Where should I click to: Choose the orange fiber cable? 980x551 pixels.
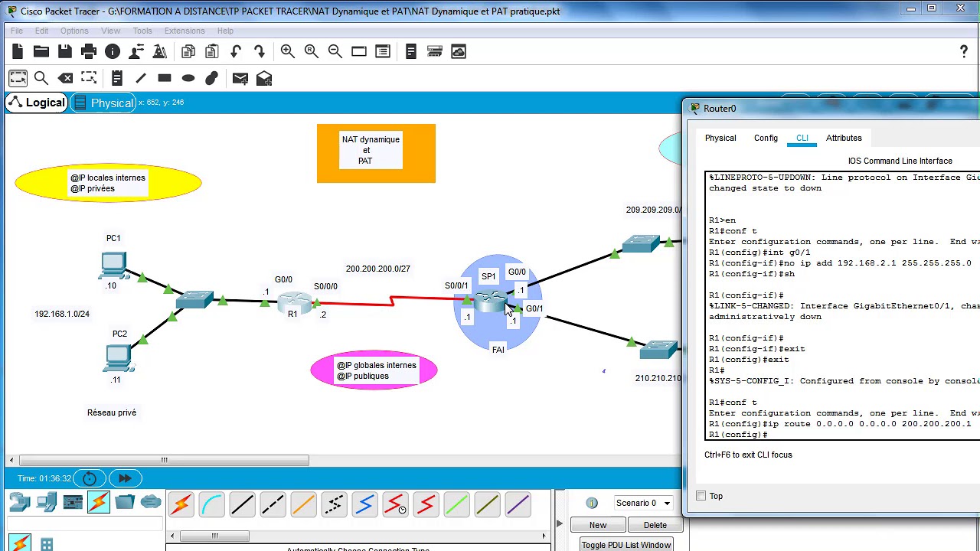[304, 504]
